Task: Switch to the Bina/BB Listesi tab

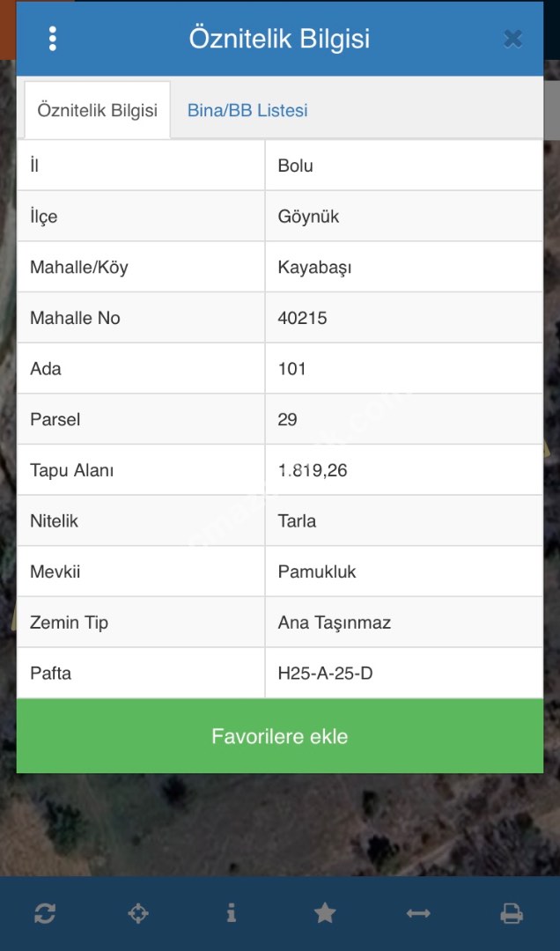Action: coord(247,111)
